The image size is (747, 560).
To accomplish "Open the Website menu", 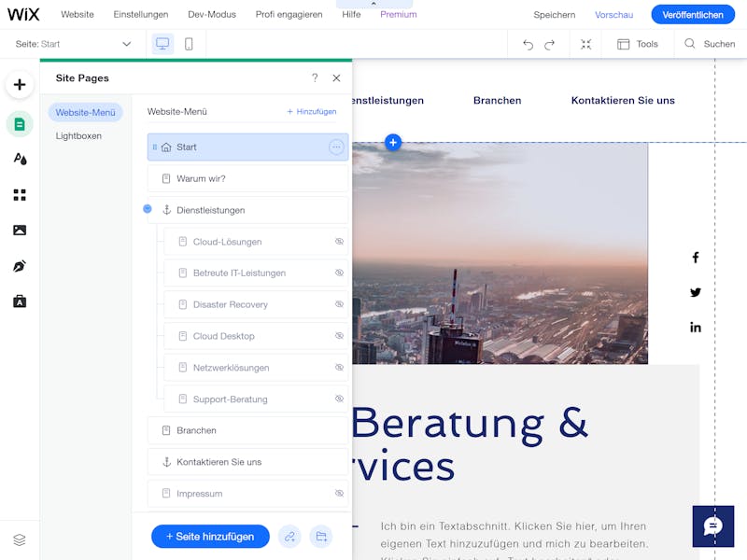I will [78, 14].
